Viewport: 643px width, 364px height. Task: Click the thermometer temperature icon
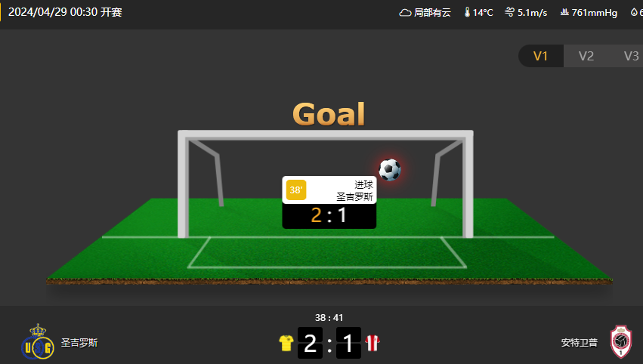pyautogui.click(x=467, y=12)
